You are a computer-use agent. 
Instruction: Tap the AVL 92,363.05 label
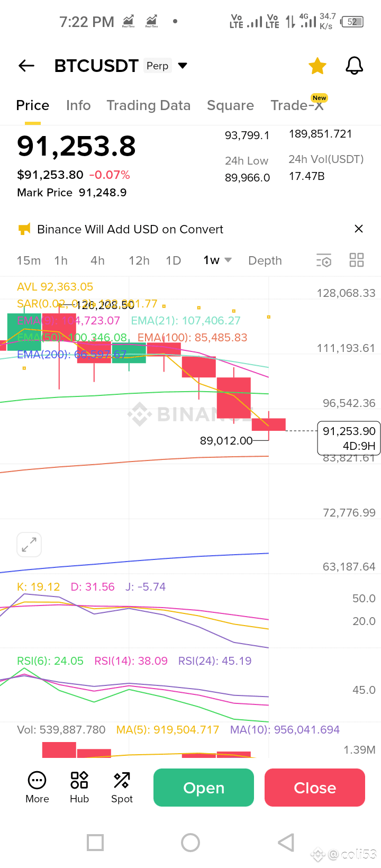click(55, 286)
